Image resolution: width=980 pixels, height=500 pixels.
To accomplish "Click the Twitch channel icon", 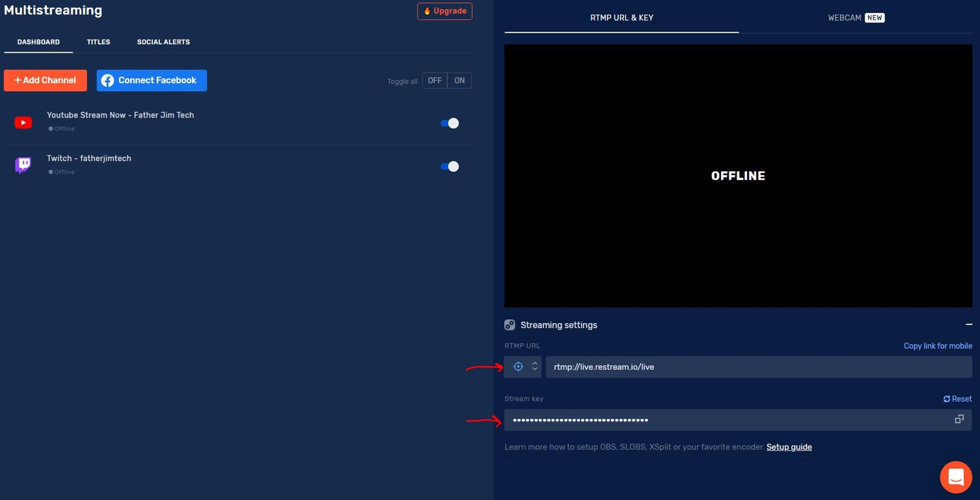I will click(23, 165).
